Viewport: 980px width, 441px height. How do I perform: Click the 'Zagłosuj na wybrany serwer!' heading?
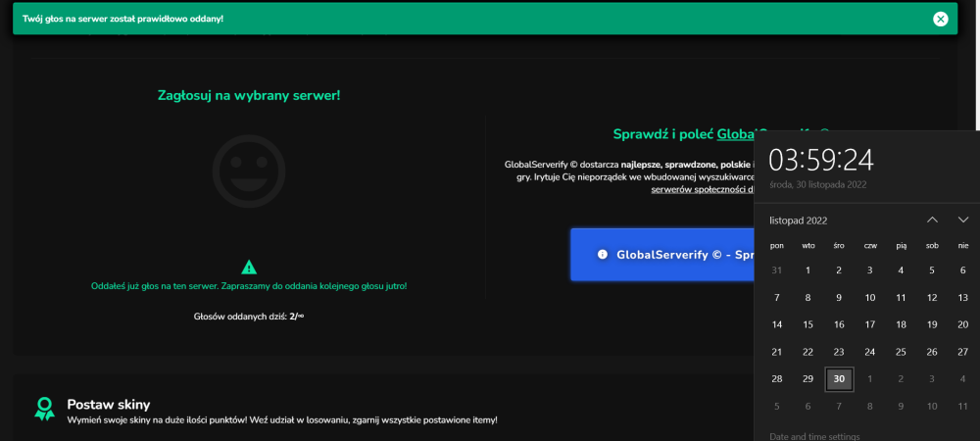249,96
